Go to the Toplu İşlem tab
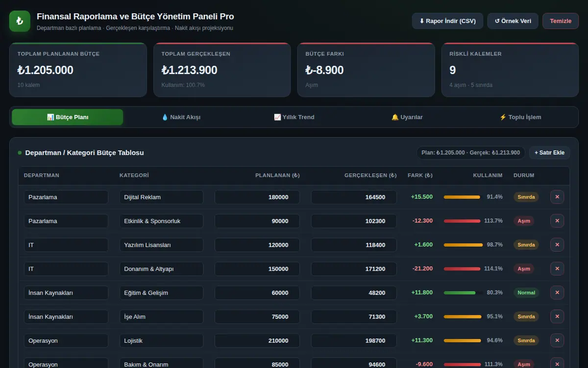The height and width of the screenshot is (368, 588). point(520,117)
